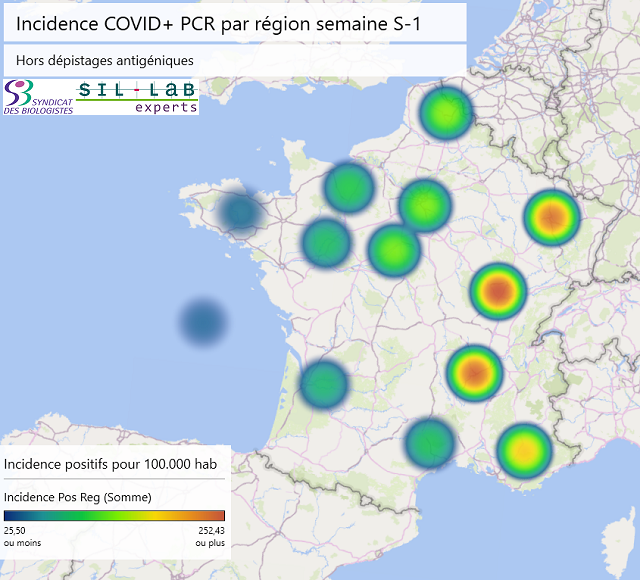
Task: Click the yellow-centered bubble over Provence
Action: click(x=524, y=451)
